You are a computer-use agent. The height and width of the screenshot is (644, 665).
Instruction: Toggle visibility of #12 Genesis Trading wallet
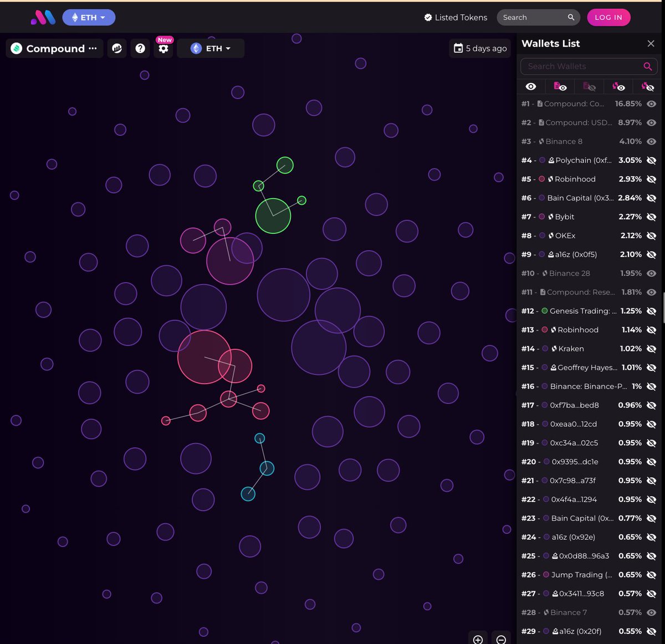click(652, 311)
